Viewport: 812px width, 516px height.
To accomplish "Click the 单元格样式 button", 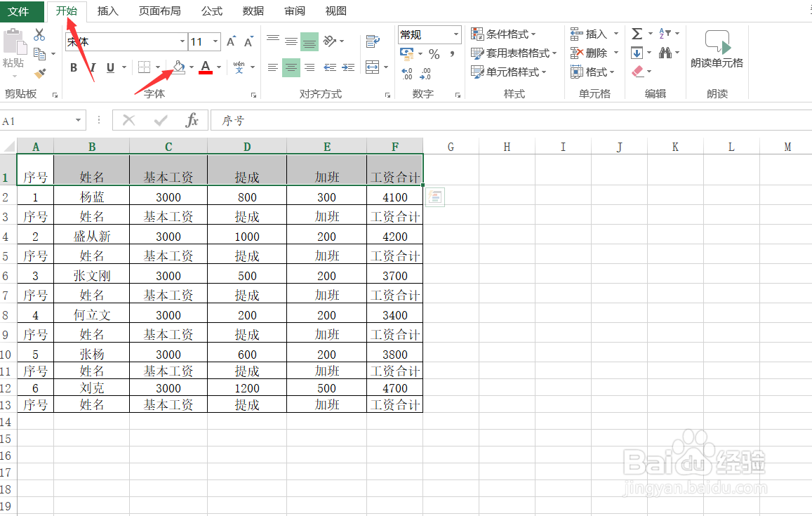I will tap(509, 72).
